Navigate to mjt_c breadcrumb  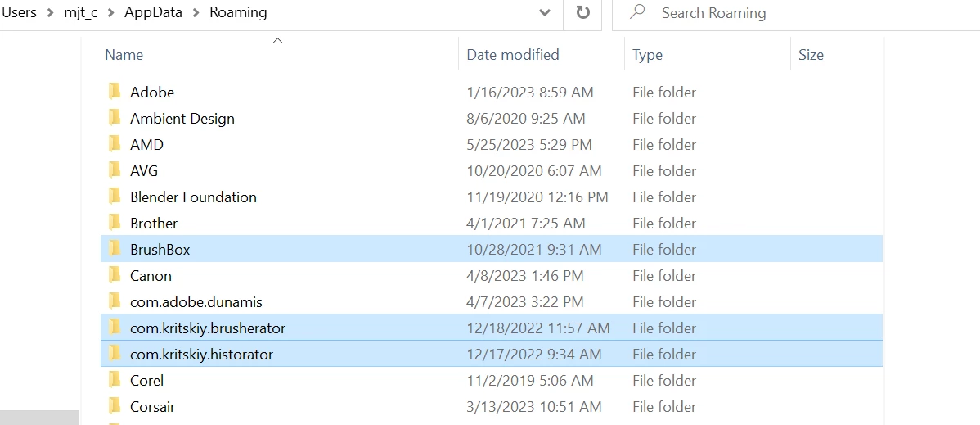point(81,12)
